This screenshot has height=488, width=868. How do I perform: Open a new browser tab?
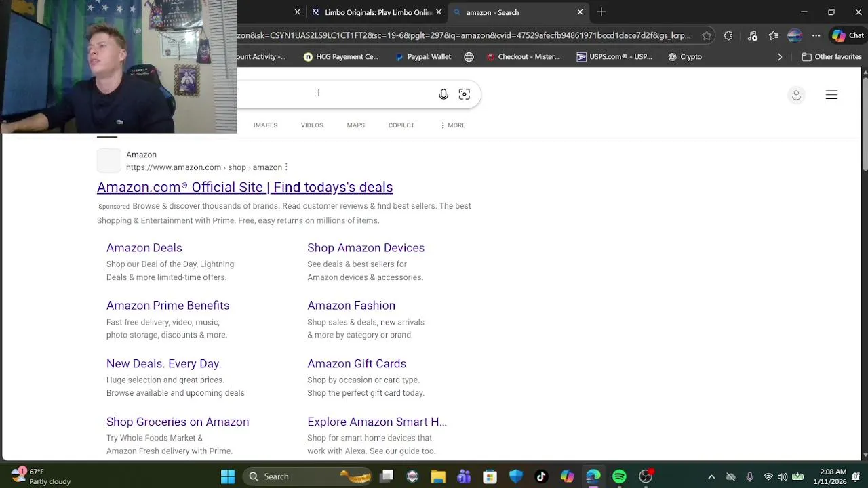point(601,12)
